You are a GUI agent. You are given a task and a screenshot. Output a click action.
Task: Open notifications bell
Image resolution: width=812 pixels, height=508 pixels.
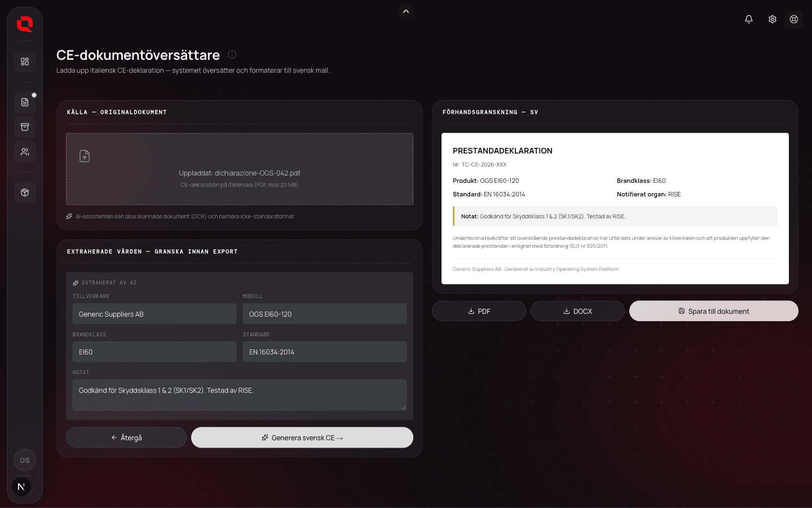[x=749, y=19]
